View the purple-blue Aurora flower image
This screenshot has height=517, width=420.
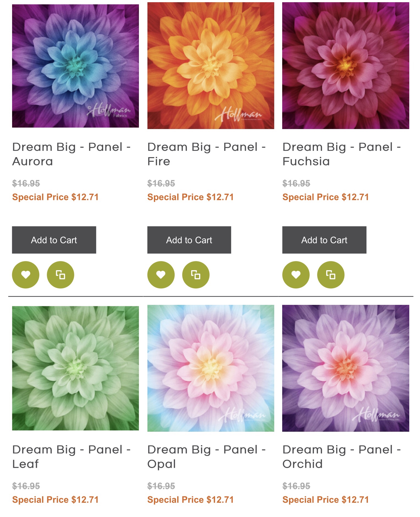(75, 66)
